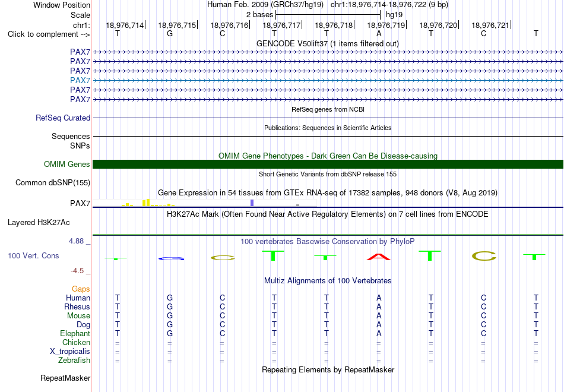
Task: Open the 100 Vert. Cons track label
Action: click(33, 255)
